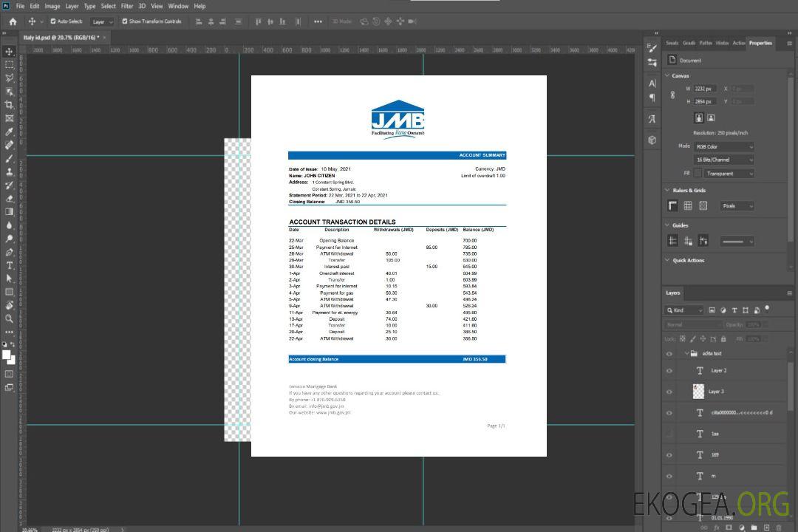798x532 pixels.
Task: Select the Polygonal Lasso tool
Action: point(9,78)
